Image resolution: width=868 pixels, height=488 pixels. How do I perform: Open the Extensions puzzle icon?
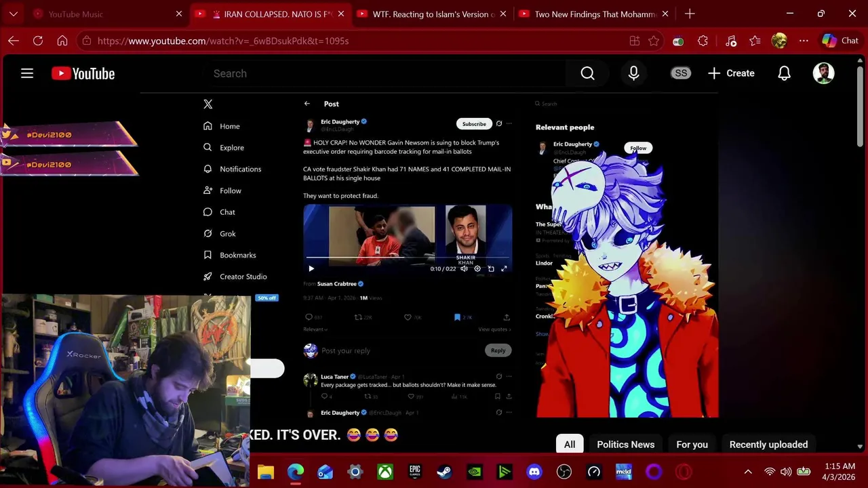[x=703, y=41]
